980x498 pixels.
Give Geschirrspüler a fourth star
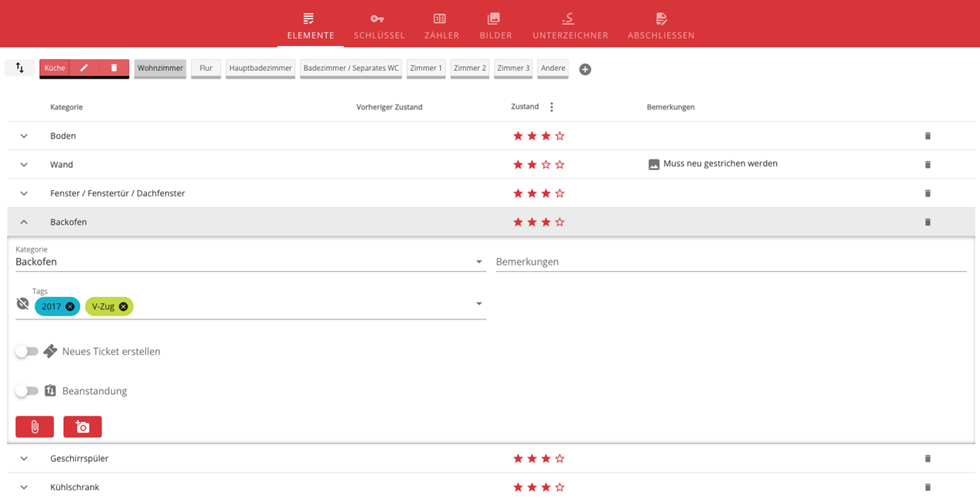click(x=560, y=459)
